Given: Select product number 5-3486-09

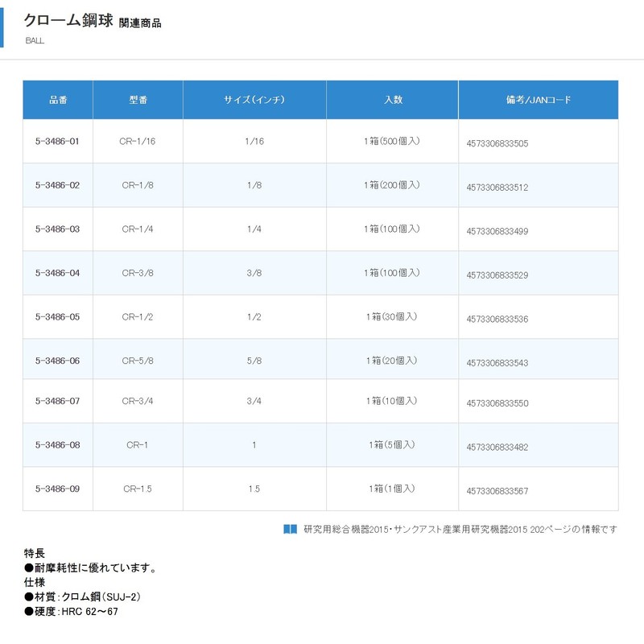Looking at the screenshot, I should click(58, 489).
